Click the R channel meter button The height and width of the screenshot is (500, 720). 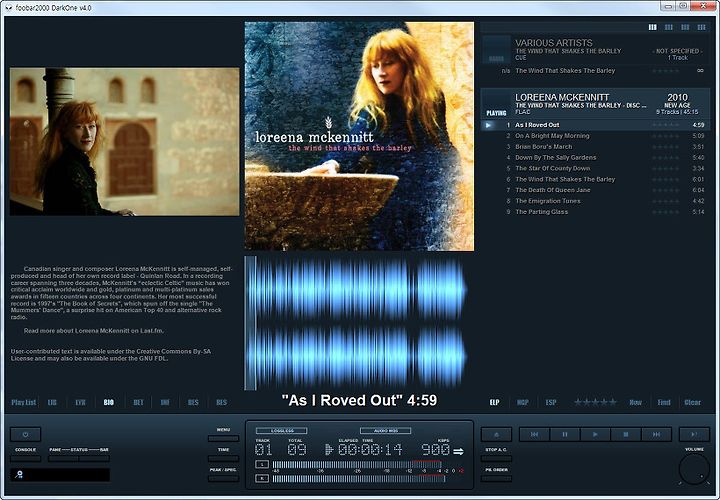coord(262,478)
